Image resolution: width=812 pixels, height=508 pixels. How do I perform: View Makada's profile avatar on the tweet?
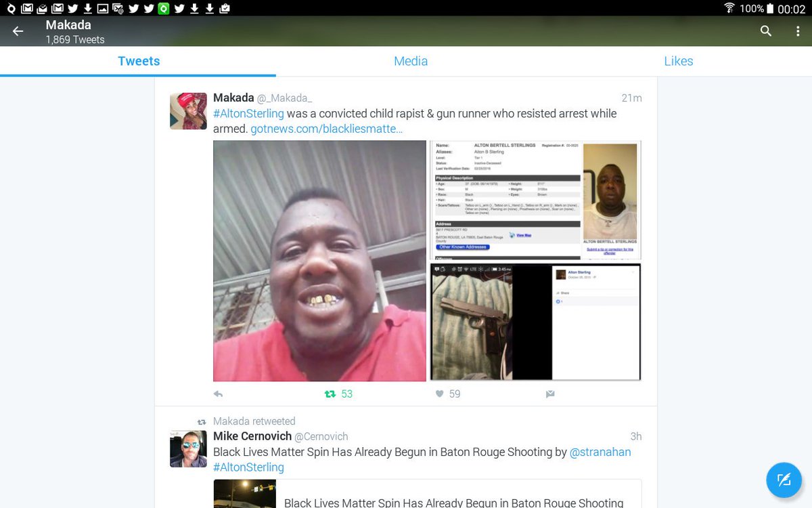188,111
